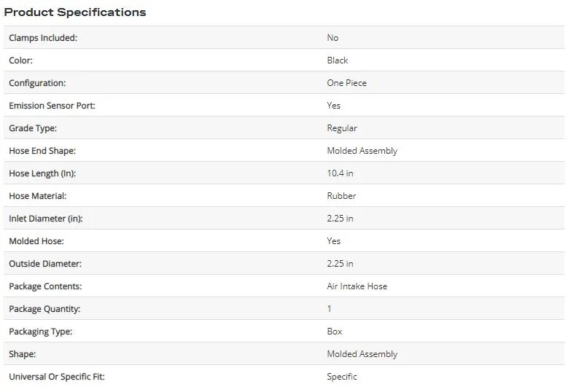The height and width of the screenshot is (392, 571).
Task: Select the Specific fit value
Action: [342, 377]
